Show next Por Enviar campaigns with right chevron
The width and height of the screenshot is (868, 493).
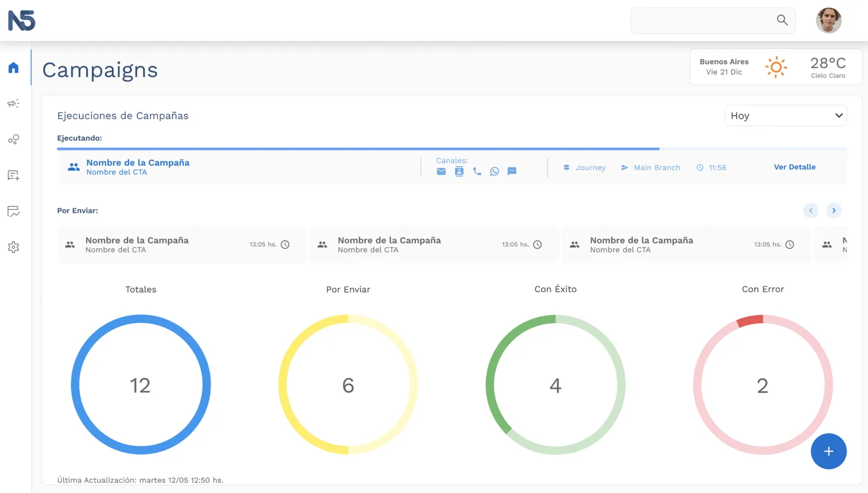tap(834, 210)
